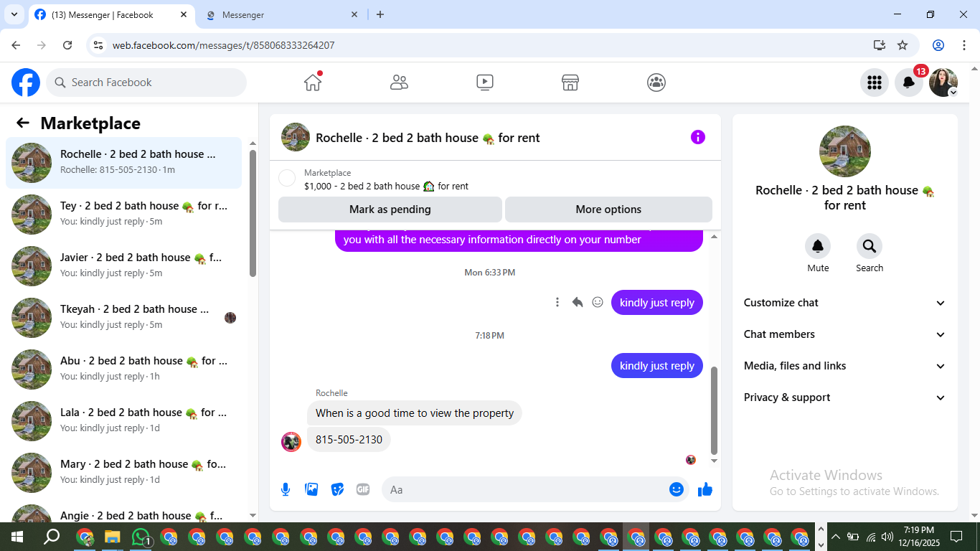The width and height of the screenshot is (980, 551).
Task: Open Chrome's three-dot menu
Action: point(963,45)
